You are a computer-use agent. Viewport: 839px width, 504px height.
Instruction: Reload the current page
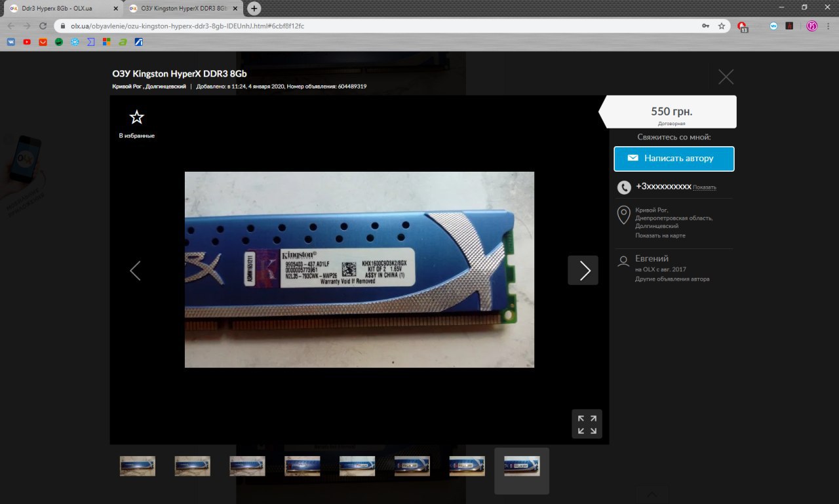43,26
